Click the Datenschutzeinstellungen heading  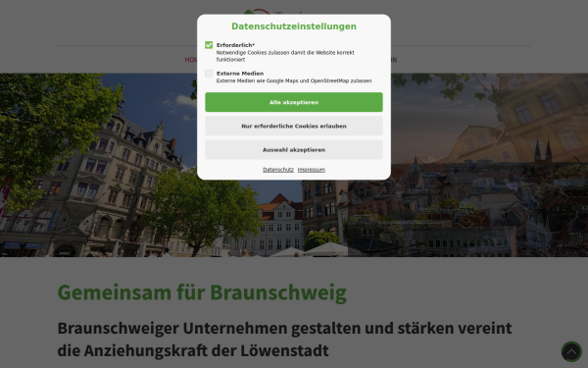point(294,26)
